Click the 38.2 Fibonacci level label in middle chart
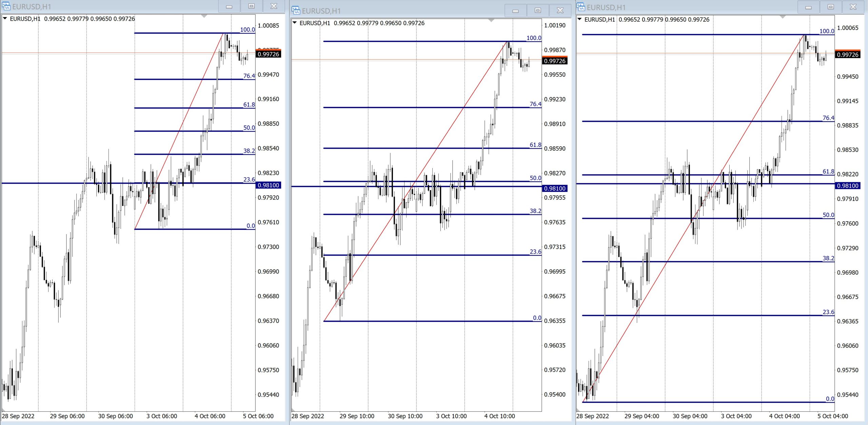 pos(535,211)
